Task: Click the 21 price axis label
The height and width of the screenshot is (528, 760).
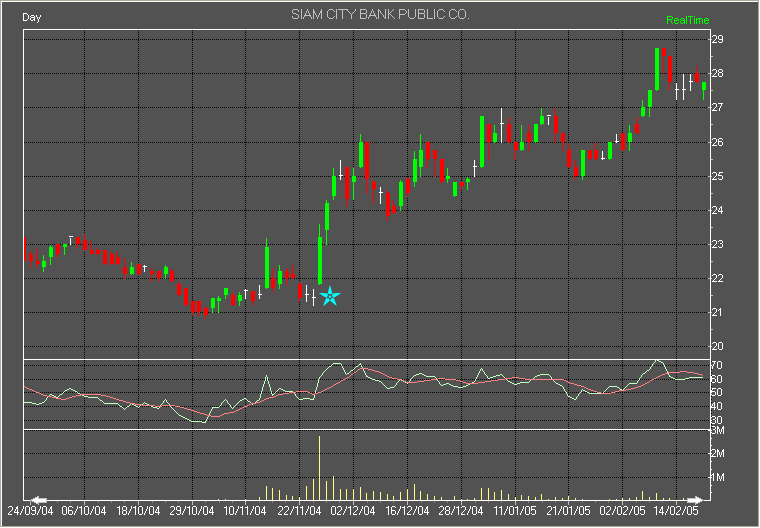Action: click(x=717, y=312)
